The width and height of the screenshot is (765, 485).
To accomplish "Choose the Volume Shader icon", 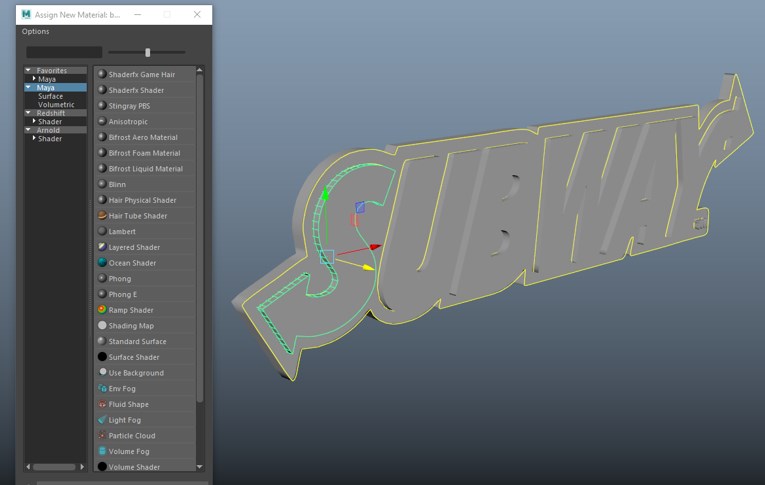I will (102, 466).
